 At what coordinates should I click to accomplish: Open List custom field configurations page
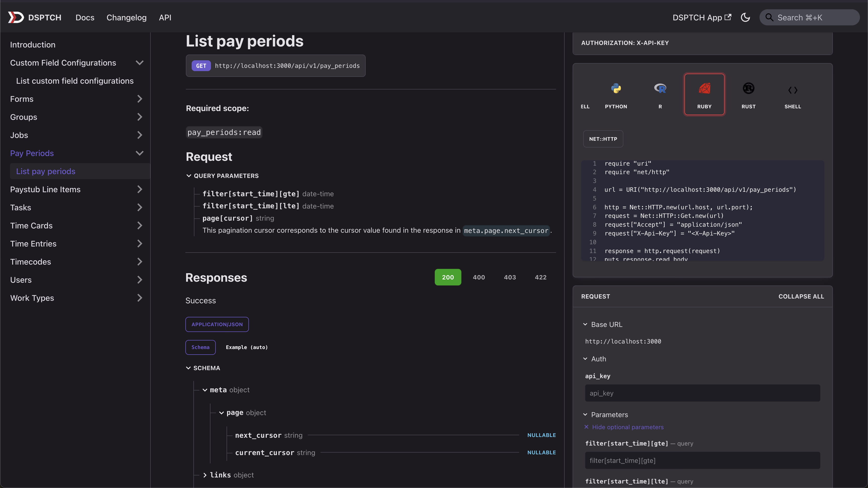point(75,81)
